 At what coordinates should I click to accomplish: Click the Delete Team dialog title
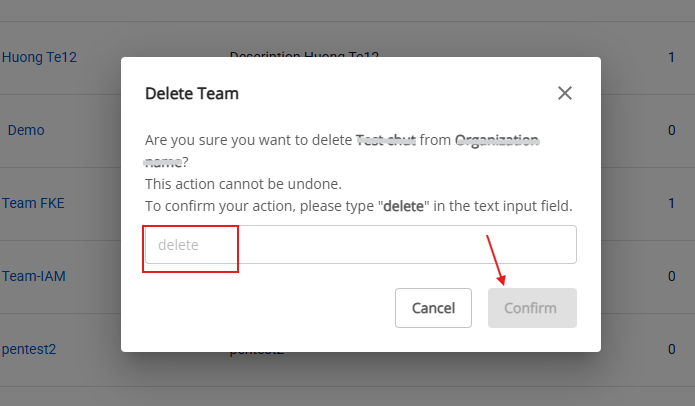tap(192, 94)
